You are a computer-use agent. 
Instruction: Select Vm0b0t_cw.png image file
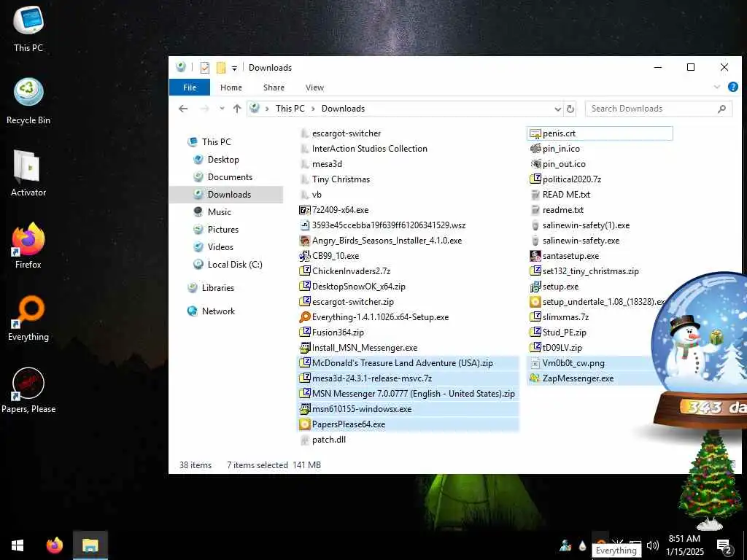click(x=573, y=363)
